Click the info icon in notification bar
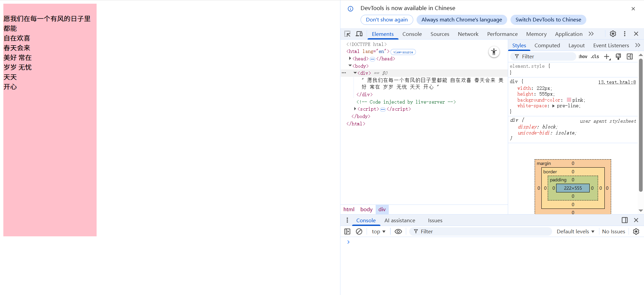This screenshot has height=295, width=644. tap(351, 9)
